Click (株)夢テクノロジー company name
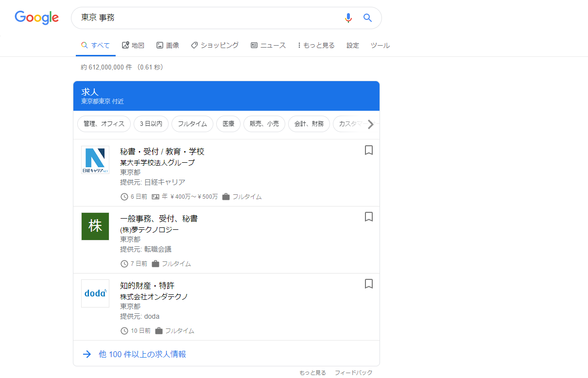Viewport: 588px width, 378px height. 150,230
